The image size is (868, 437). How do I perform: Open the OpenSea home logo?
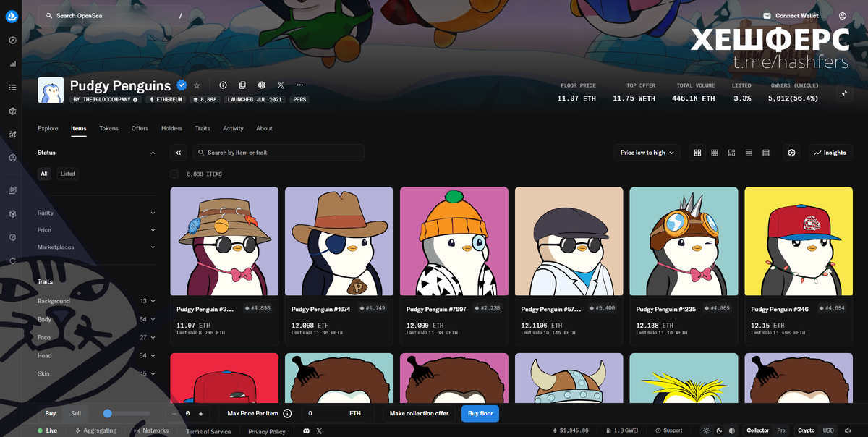tap(12, 16)
